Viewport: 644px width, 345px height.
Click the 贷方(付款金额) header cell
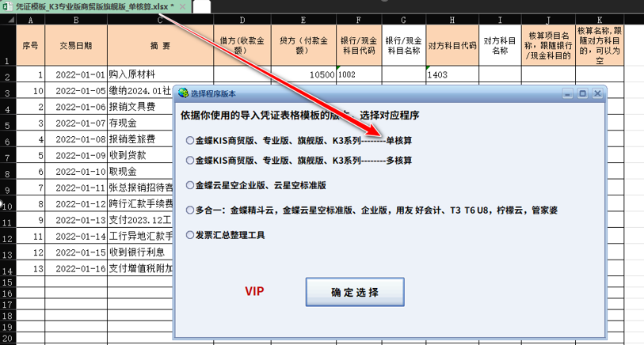[303, 46]
